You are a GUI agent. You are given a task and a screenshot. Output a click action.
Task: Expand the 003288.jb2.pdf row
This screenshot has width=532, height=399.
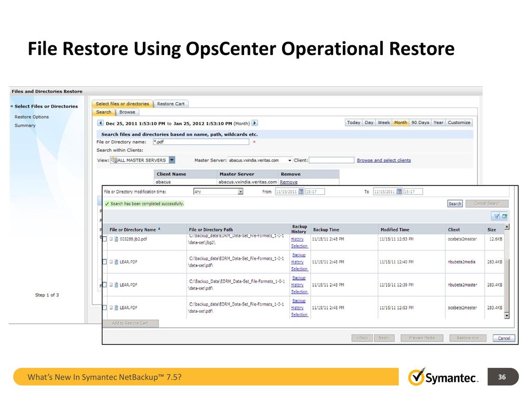coord(111,239)
